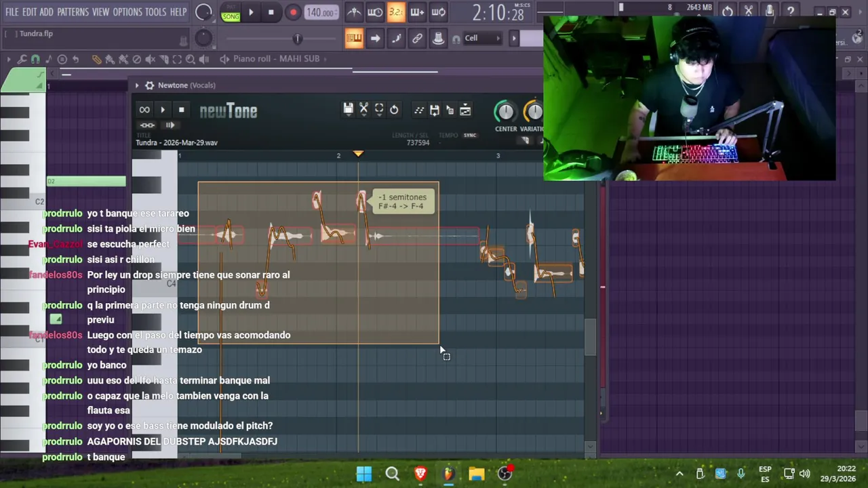Toggle the metronome icon
Image resolution: width=868 pixels, height=488 pixels.
pos(354,12)
